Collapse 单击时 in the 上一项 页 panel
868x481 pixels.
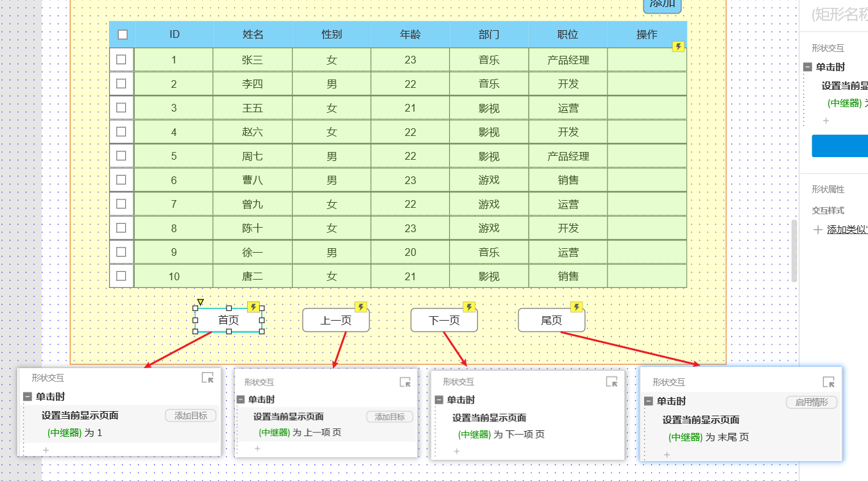click(x=241, y=400)
